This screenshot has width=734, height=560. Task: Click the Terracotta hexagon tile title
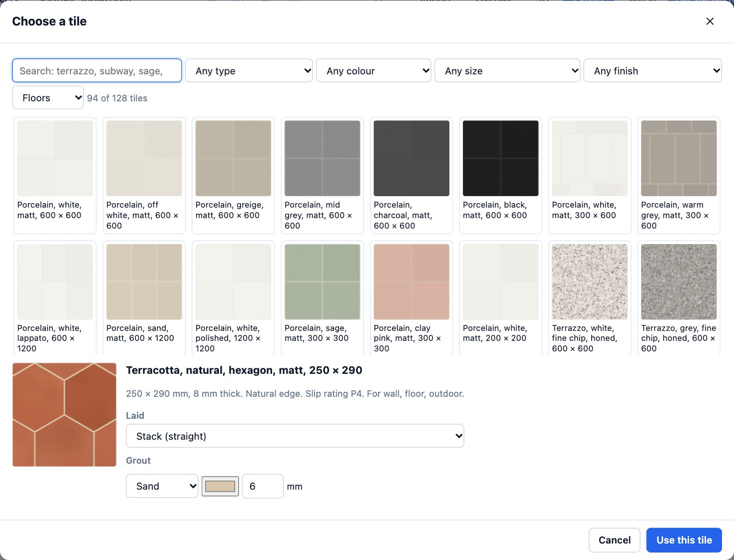(244, 370)
